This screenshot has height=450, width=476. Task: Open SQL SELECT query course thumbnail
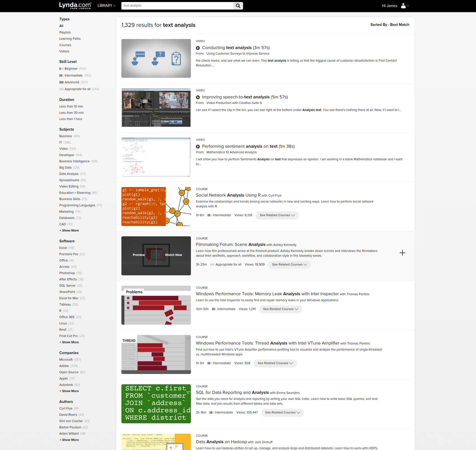tap(156, 404)
